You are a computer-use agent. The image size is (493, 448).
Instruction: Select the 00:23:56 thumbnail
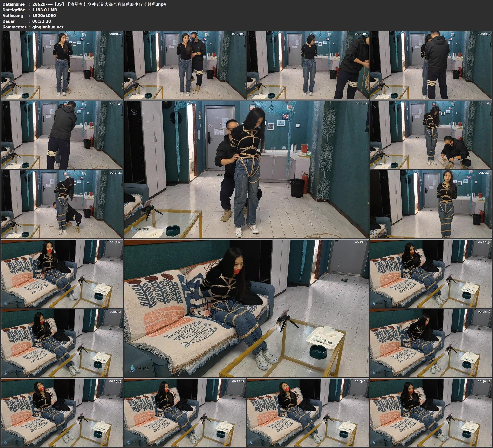(431, 343)
